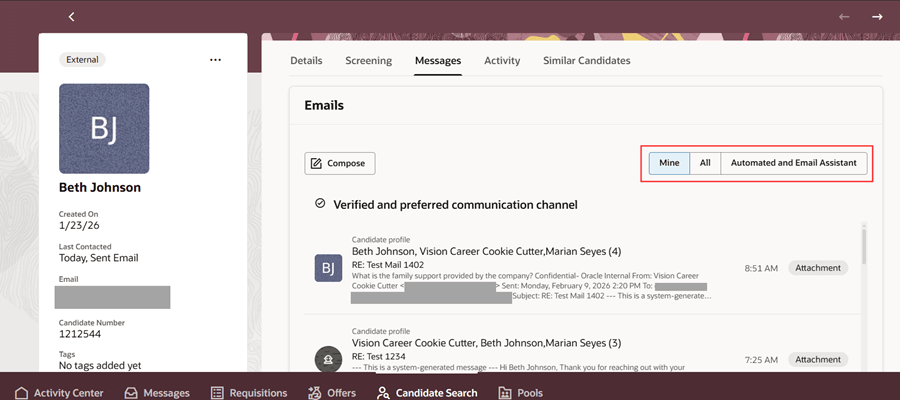Click the External badge on the candidate card
The image size is (900, 400).
point(82,59)
